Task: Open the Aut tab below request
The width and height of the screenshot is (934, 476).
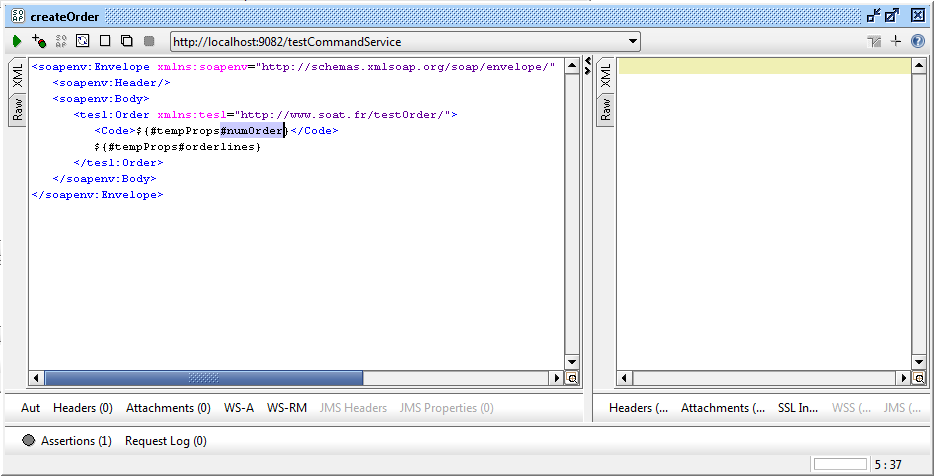Action: 30,408
